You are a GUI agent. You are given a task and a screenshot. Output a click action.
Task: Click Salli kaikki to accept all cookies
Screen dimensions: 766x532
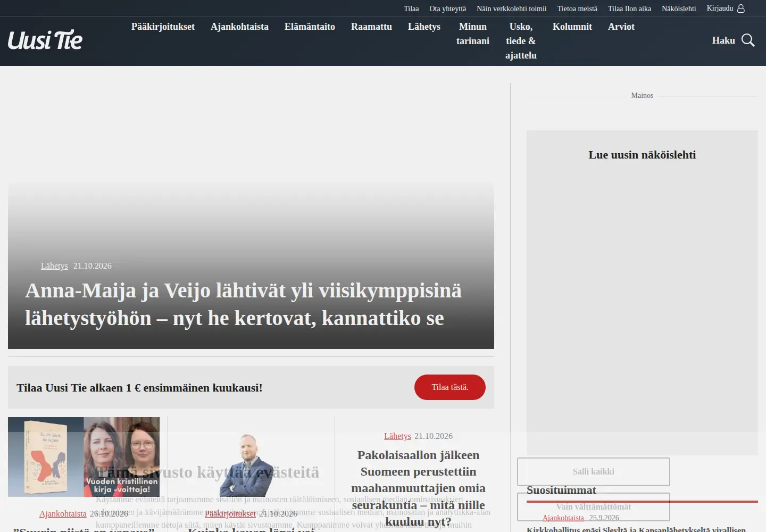[x=594, y=472]
